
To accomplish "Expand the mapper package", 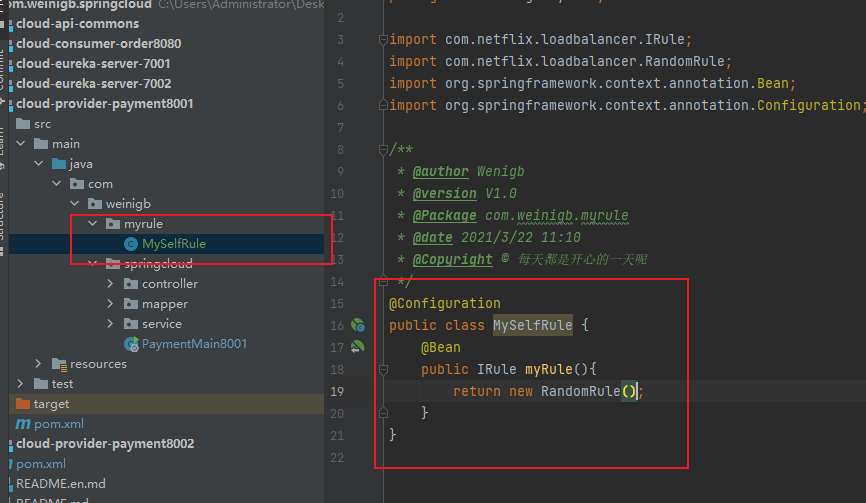I will coord(110,304).
